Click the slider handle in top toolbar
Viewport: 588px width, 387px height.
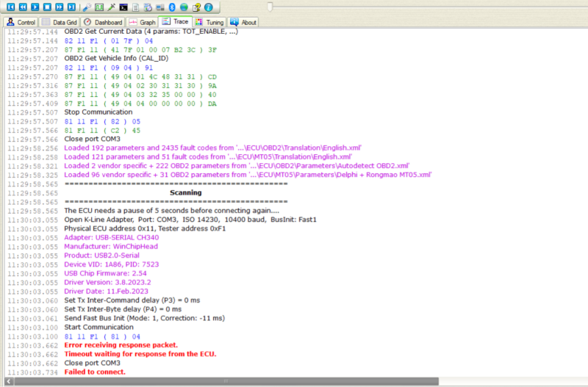coord(270,7)
